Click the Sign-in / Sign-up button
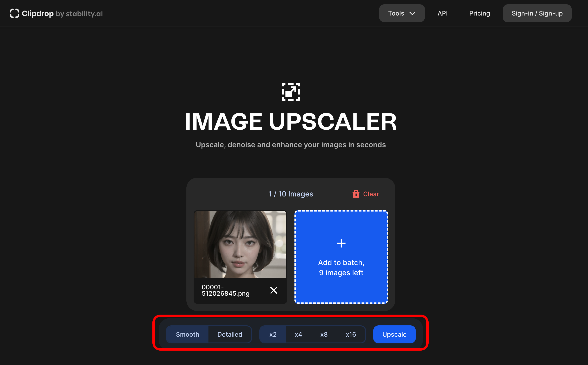This screenshot has height=365, width=588. coord(537,13)
